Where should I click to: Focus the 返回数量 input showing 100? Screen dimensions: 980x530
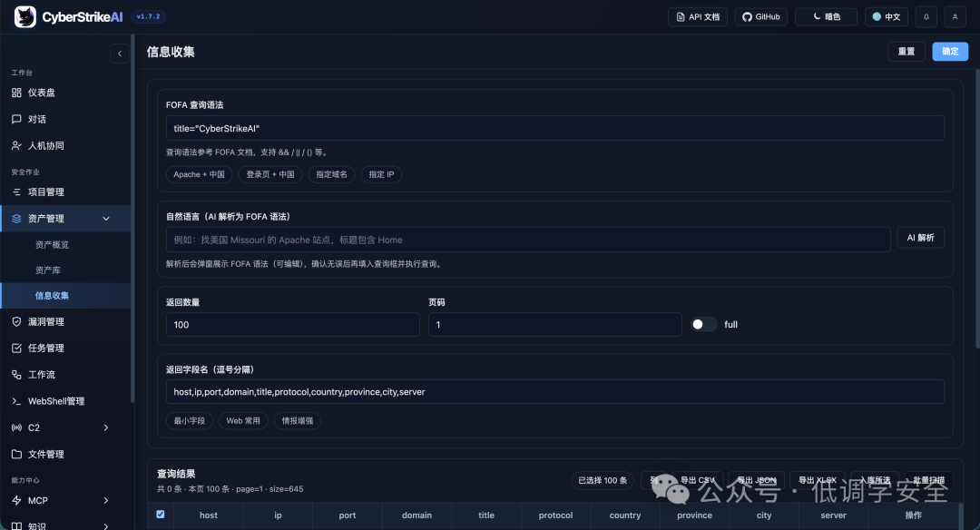tap(292, 324)
